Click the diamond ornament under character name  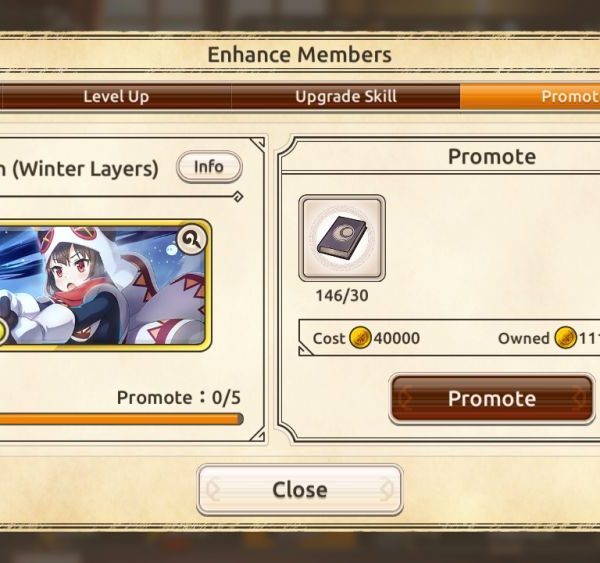[238, 197]
